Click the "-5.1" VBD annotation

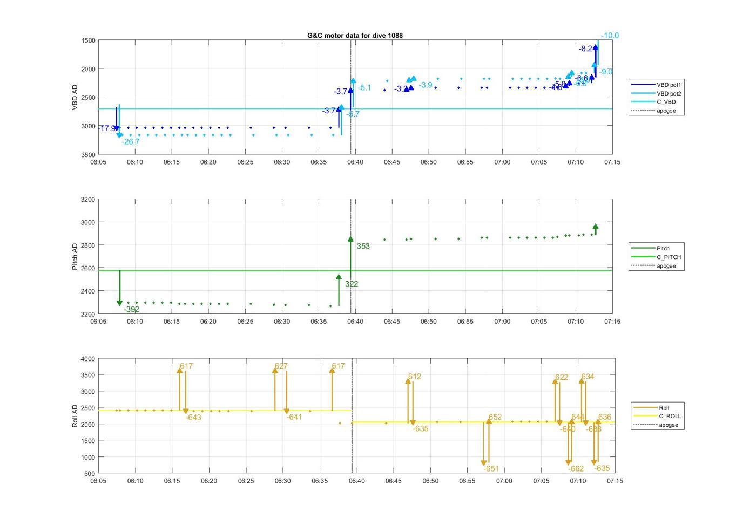pyautogui.click(x=364, y=87)
